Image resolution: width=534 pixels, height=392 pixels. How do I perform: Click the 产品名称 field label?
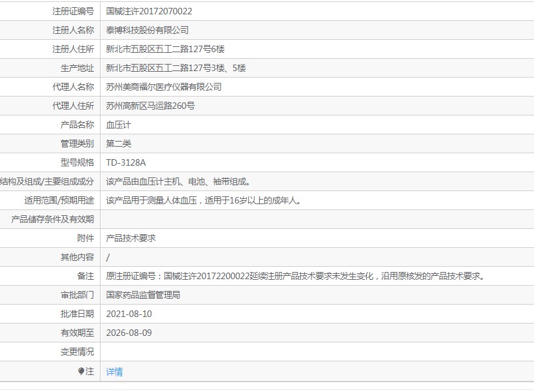(x=77, y=125)
